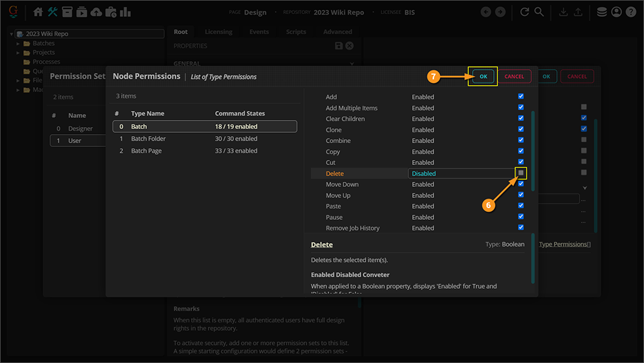Open the user account icon
The width and height of the screenshot is (644, 363).
pyautogui.click(x=616, y=12)
